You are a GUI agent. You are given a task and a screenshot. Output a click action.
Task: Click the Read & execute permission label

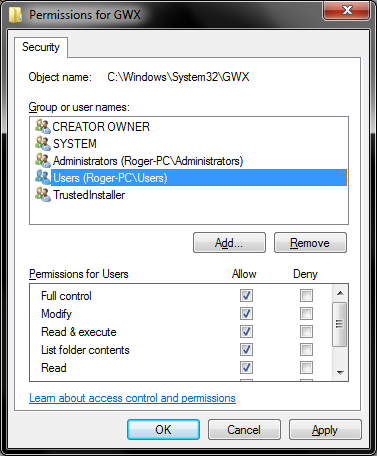click(x=79, y=332)
